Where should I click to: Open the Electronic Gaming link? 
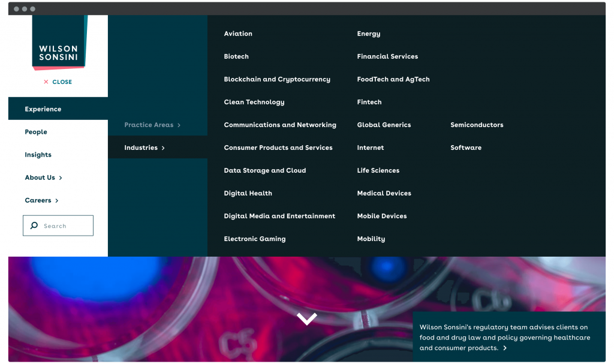(x=255, y=239)
